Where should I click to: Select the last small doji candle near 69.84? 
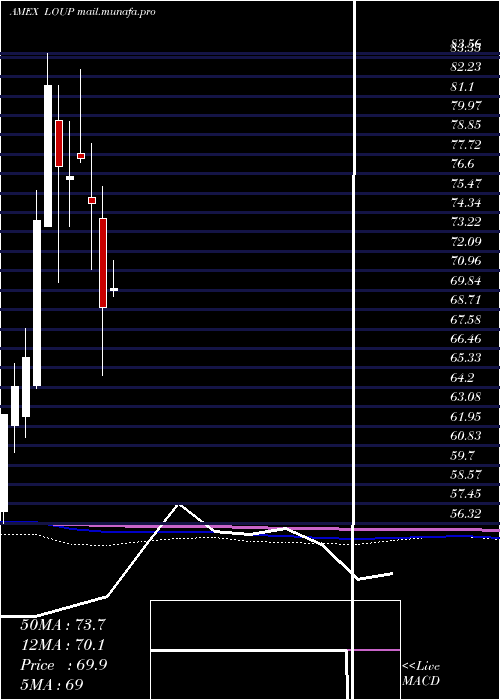pyautogui.click(x=114, y=290)
